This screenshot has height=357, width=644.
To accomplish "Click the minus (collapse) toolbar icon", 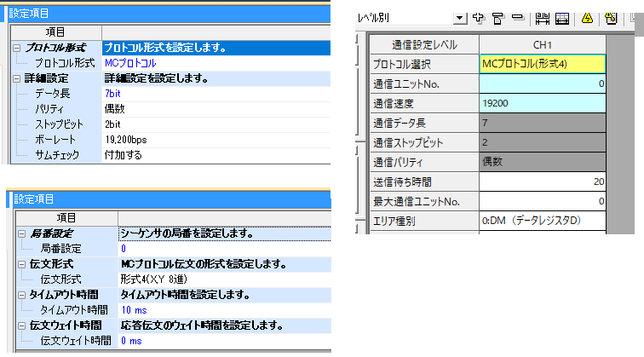I will [x=518, y=17].
